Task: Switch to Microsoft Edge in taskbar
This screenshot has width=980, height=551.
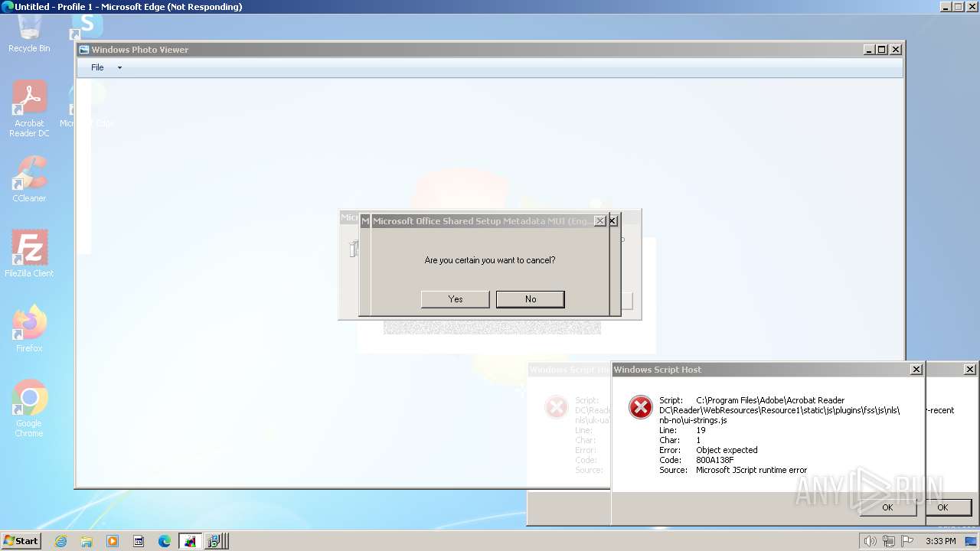Action: pyautogui.click(x=165, y=541)
